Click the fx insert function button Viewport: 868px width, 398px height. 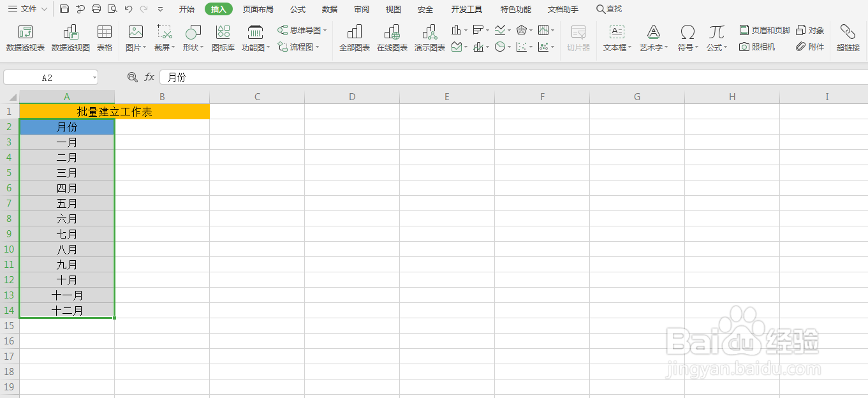click(149, 77)
